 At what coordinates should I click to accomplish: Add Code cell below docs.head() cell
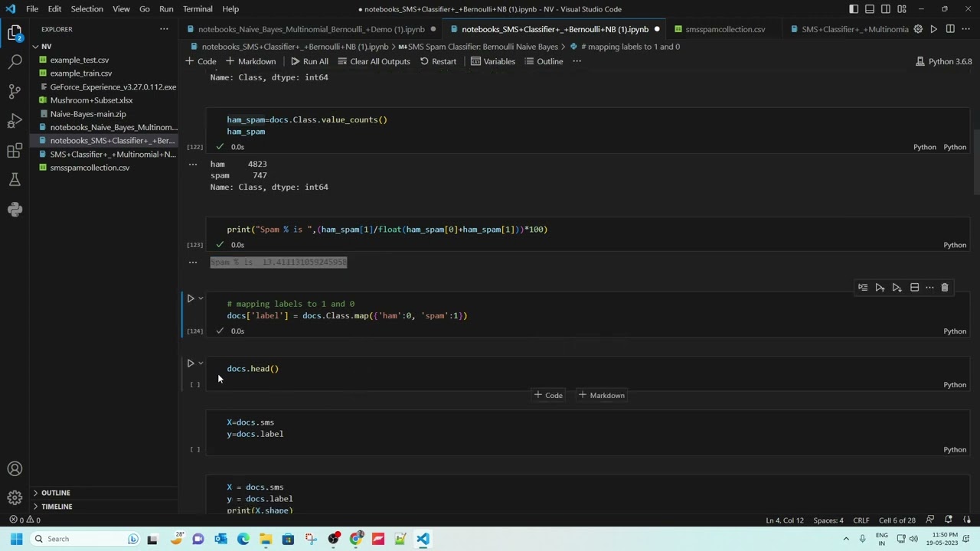(548, 396)
